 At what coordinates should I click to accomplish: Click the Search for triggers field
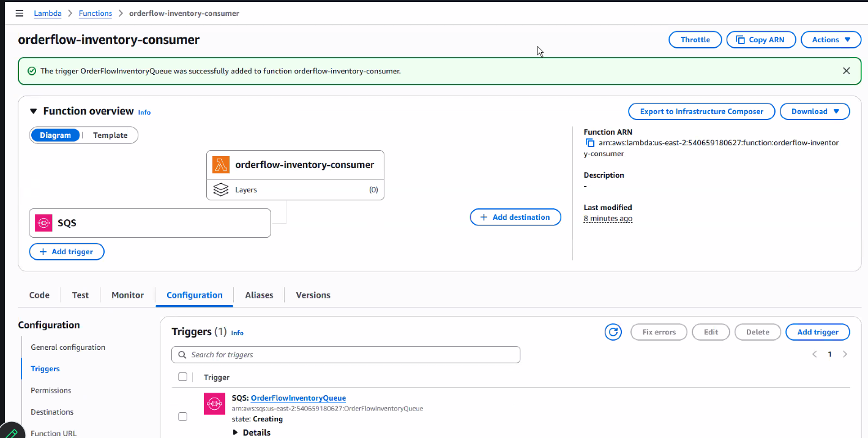tap(346, 355)
